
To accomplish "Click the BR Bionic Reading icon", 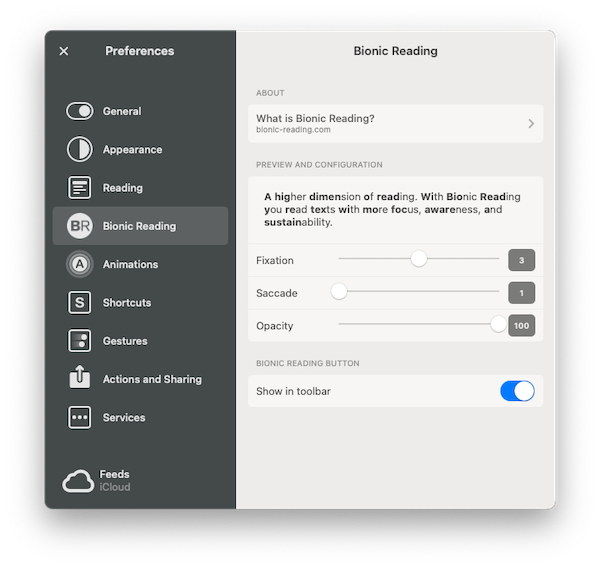I will click(80, 226).
